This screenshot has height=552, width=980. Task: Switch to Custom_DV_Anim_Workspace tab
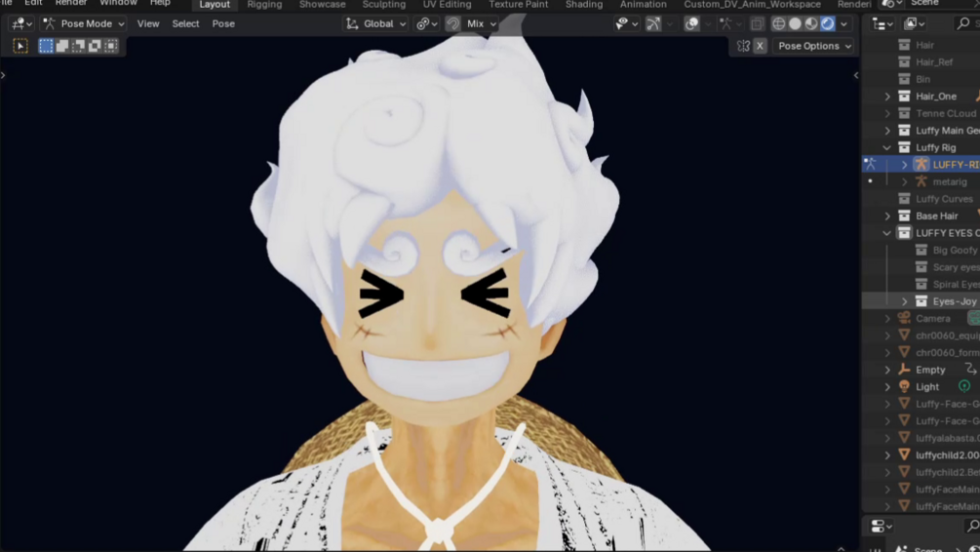click(x=753, y=4)
